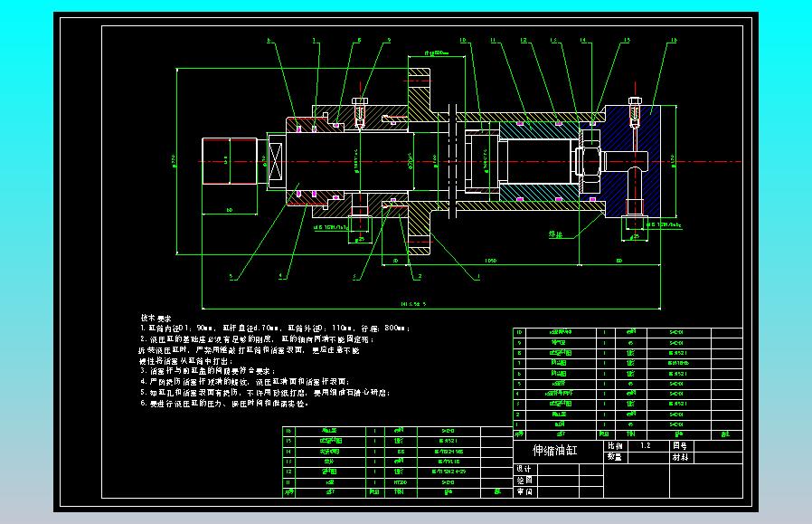
Task: Click part balloon number 10
Action: click(462, 40)
